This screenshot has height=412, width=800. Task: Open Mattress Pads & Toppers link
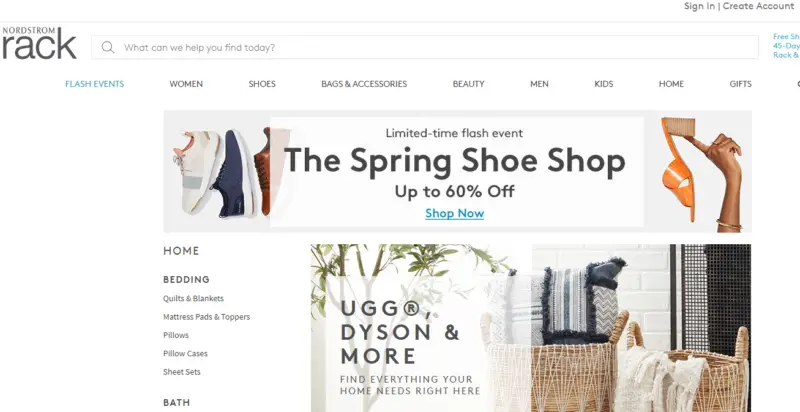point(207,317)
